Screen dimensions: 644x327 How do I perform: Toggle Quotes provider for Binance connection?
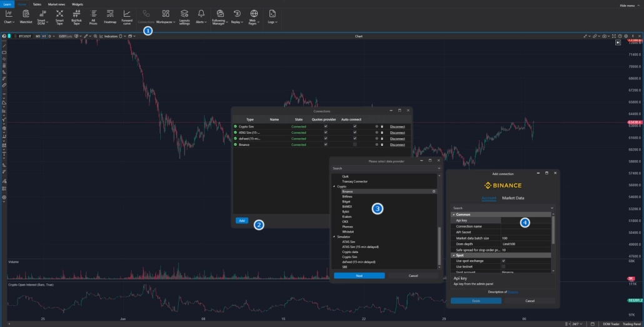click(326, 144)
